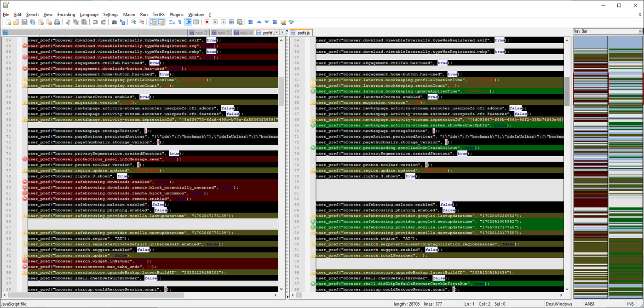Switch to the new 2 tab
Viewport: 644px width, 308px height.
[199, 33]
